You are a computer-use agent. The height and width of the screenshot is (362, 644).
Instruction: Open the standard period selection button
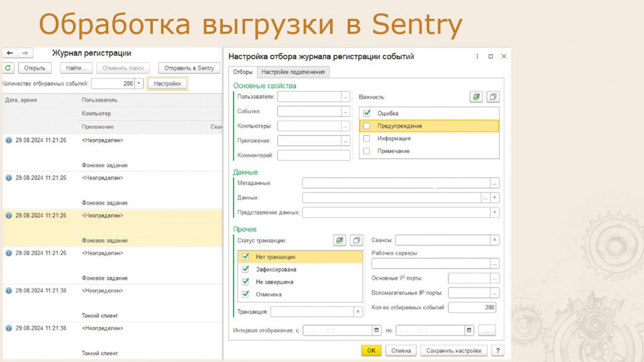[487, 330]
